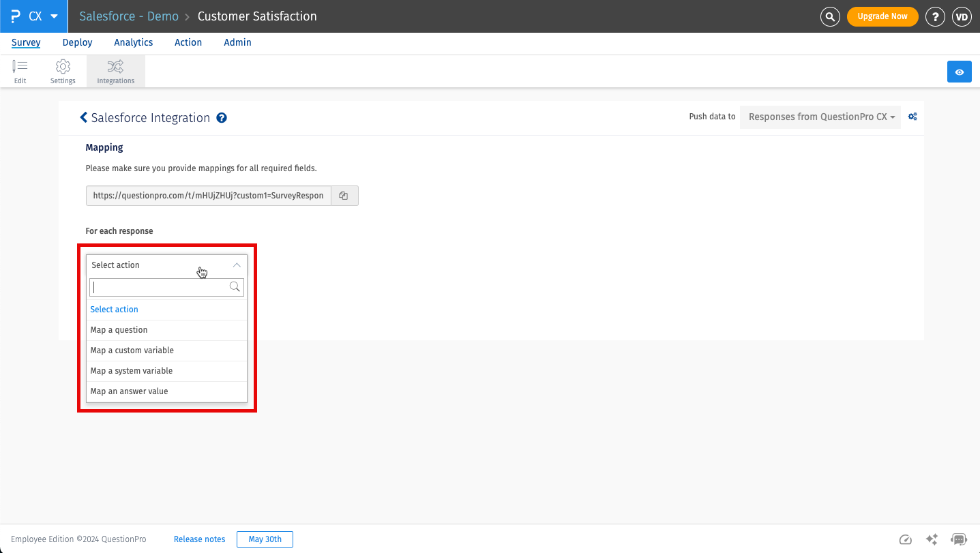980x553 pixels.
Task: Open the chat bot icon in footer
Action: (x=959, y=539)
